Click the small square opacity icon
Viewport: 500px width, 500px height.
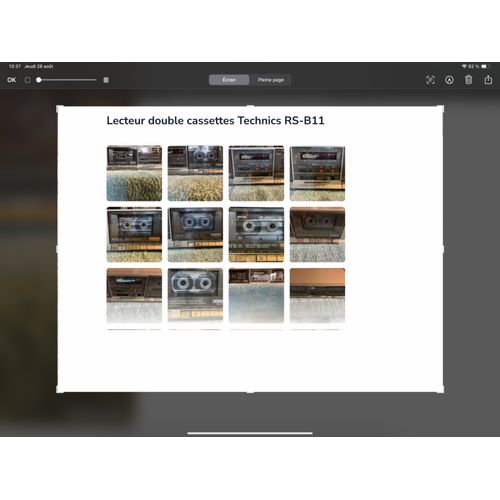(28, 80)
